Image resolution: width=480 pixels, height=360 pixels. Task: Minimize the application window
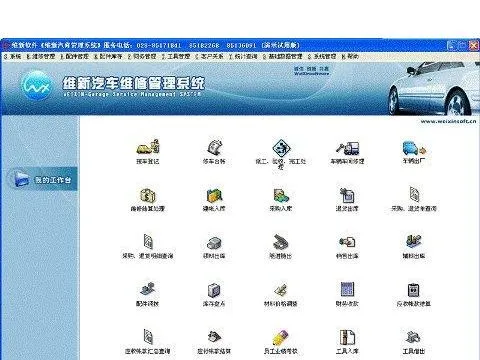pyautogui.click(x=451, y=45)
